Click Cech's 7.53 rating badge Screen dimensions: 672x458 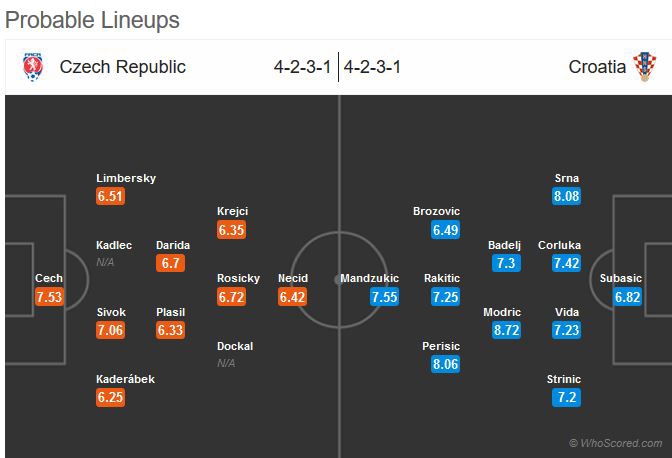click(49, 297)
